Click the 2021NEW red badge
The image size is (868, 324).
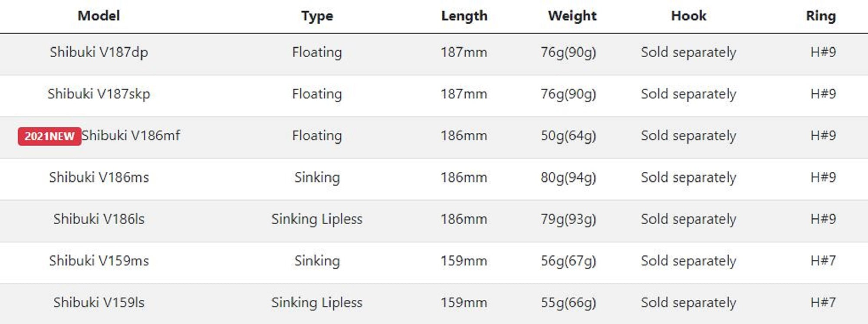click(49, 136)
